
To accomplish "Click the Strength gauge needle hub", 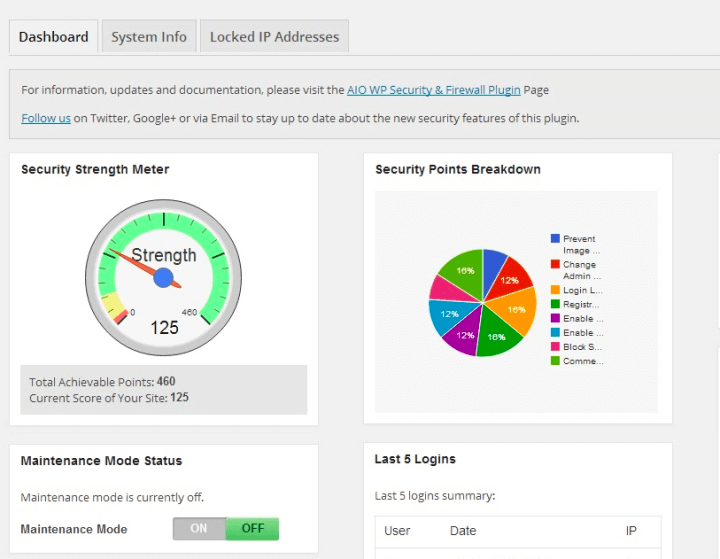I will pyautogui.click(x=163, y=278).
